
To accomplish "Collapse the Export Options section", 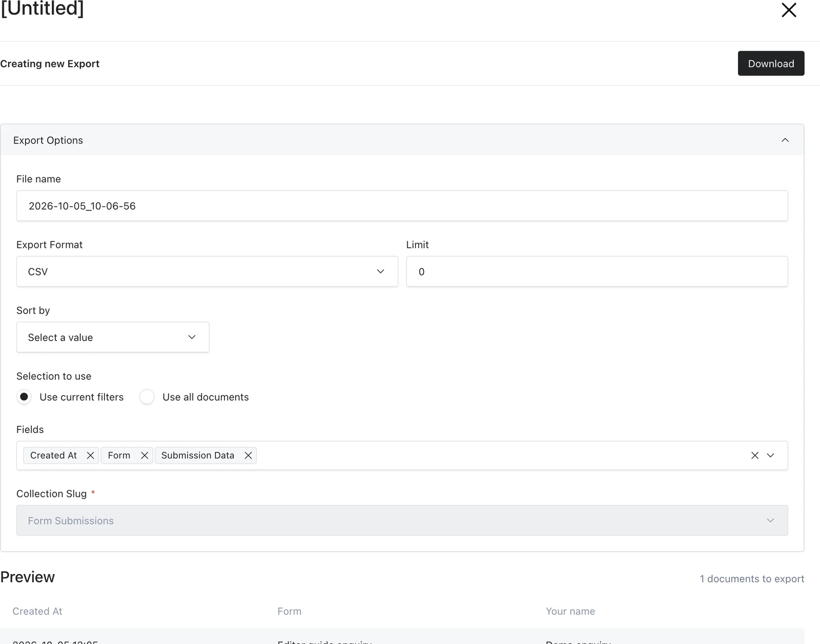I will pos(785,140).
